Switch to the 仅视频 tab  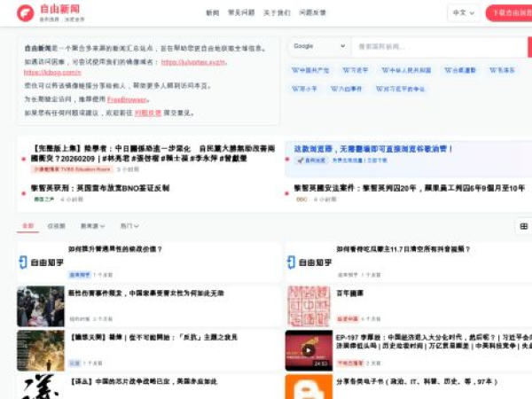click(56, 226)
